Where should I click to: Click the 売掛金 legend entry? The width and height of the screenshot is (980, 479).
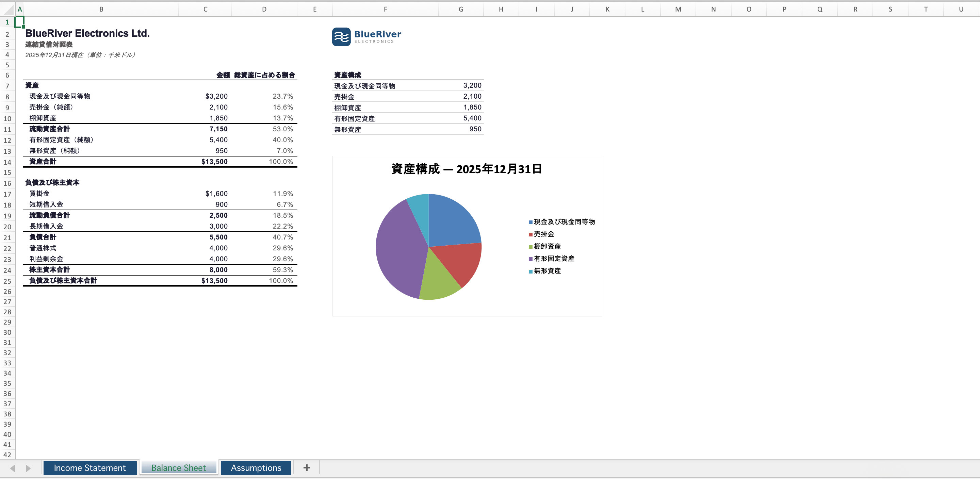[x=541, y=234]
